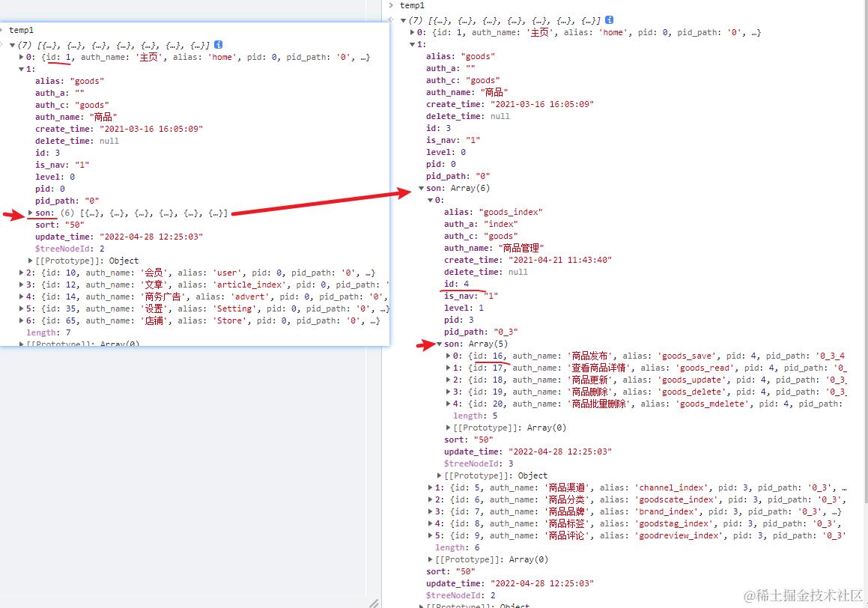Viewport: 868px width, 608px height.
Task: Click left panel length: 7 line
Action: click(48, 332)
